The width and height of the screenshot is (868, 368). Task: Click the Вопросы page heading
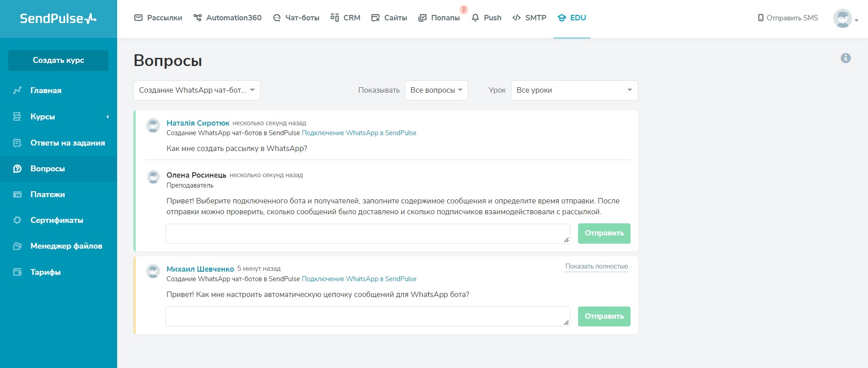(168, 61)
